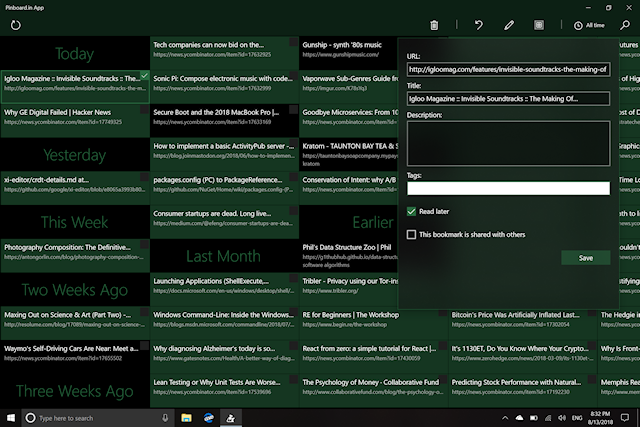Screen dimensions: 640x427
Task: Open Why diagnosing Alzheimer's today bookmark
Action: (224, 357)
